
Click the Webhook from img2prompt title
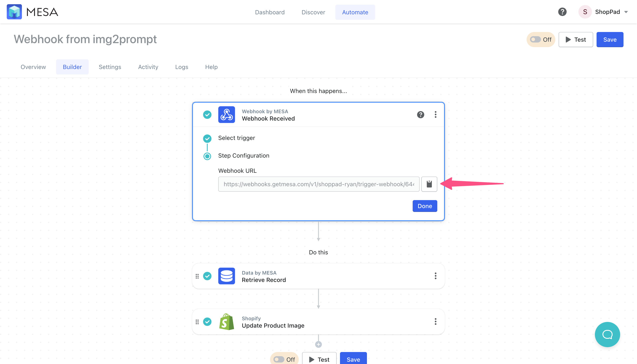tap(85, 39)
